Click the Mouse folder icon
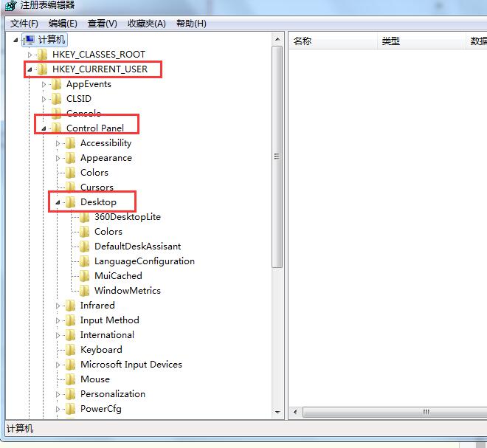The image size is (487, 448). 71,379
